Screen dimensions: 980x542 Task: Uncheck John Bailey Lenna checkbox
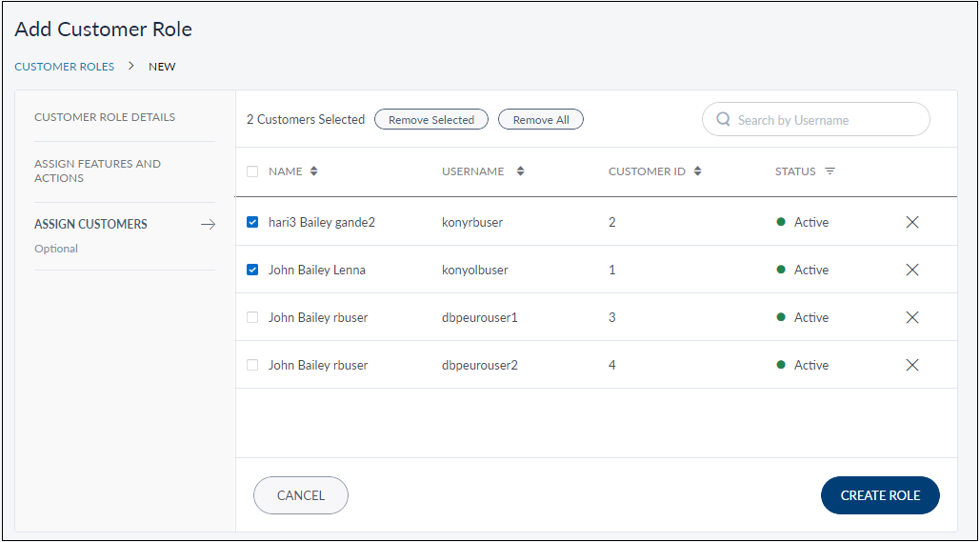click(x=252, y=270)
